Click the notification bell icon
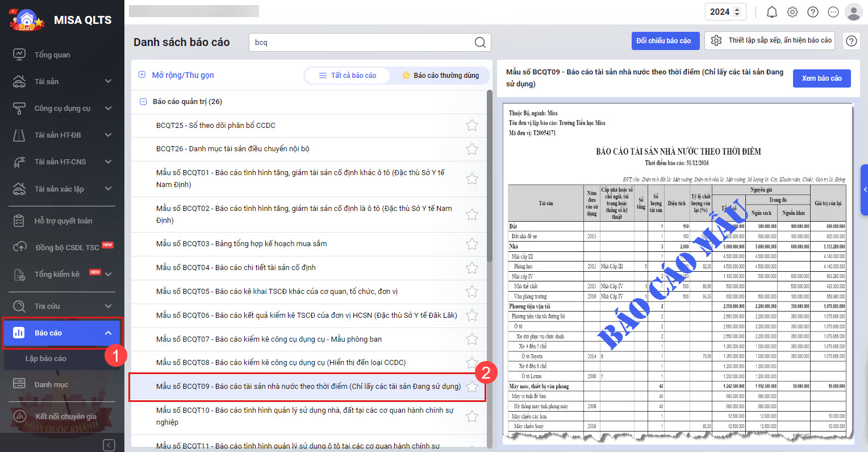 tap(772, 12)
